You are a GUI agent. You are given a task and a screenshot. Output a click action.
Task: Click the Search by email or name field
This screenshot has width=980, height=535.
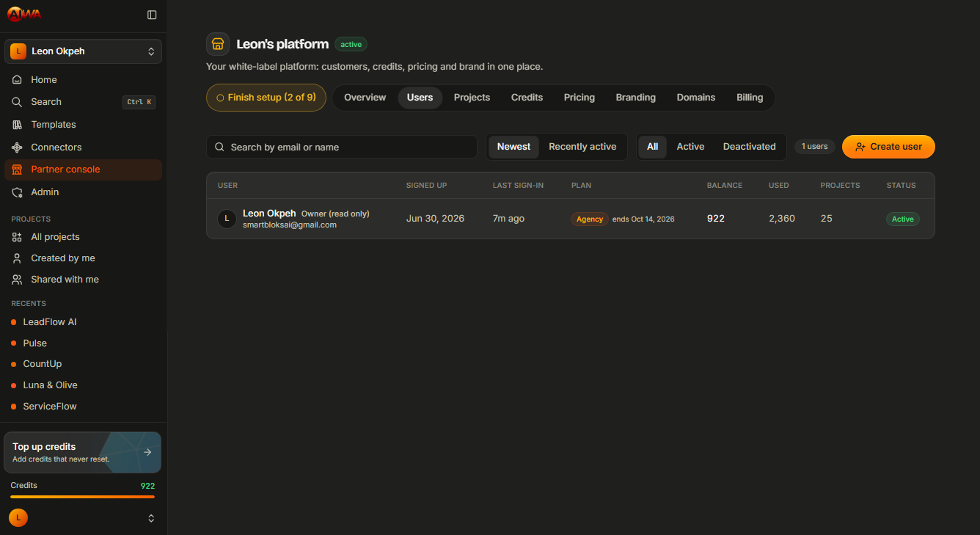coord(342,147)
